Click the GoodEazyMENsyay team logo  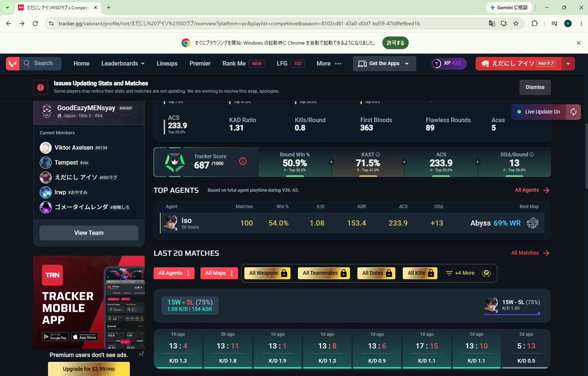coord(47,110)
